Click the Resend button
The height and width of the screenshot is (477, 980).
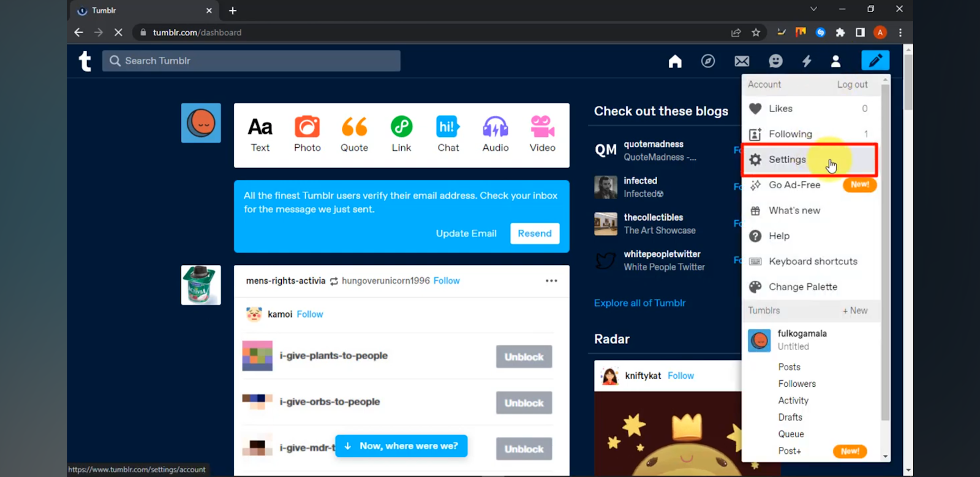coord(535,234)
